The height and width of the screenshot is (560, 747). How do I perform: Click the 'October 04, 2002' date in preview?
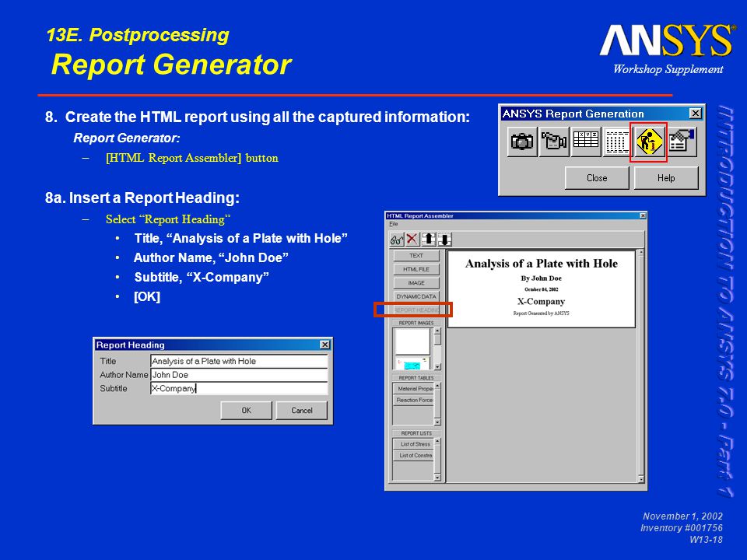tap(542, 289)
